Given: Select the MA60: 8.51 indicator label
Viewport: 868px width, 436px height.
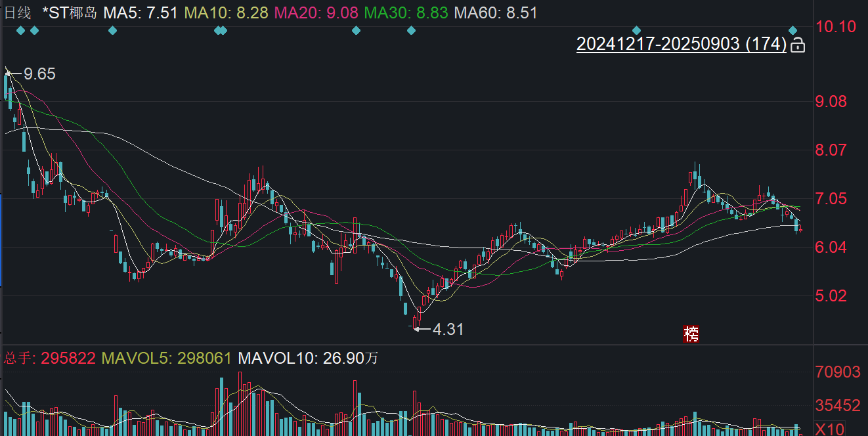Looking at the screenshot, I should (x=496, y=12).
